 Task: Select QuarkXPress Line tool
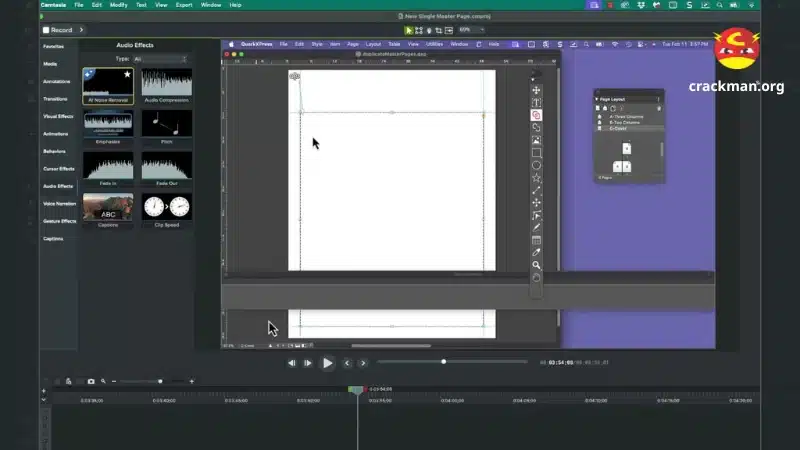pos(536,190)
